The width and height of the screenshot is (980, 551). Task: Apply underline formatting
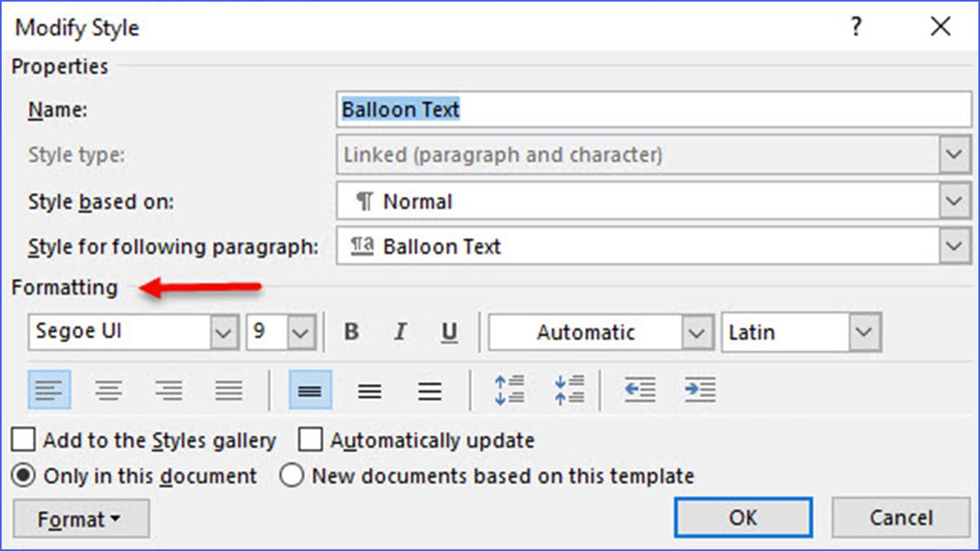coord(448,331)
